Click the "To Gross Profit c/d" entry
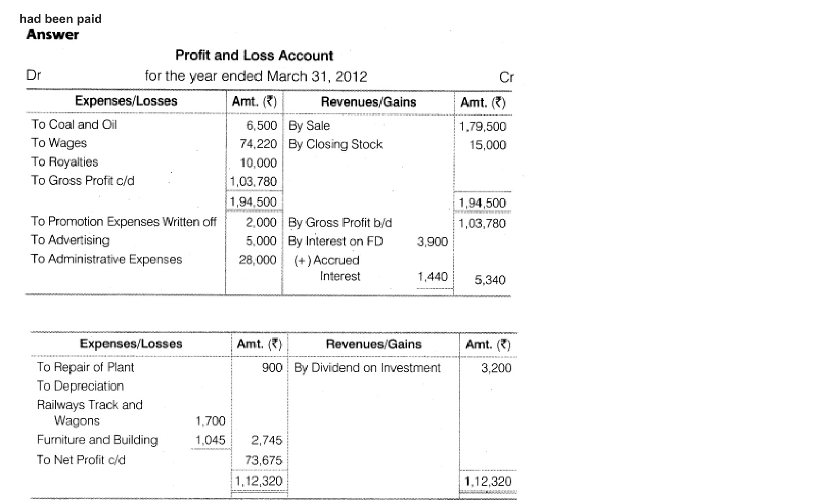 [x=83, y=181]
